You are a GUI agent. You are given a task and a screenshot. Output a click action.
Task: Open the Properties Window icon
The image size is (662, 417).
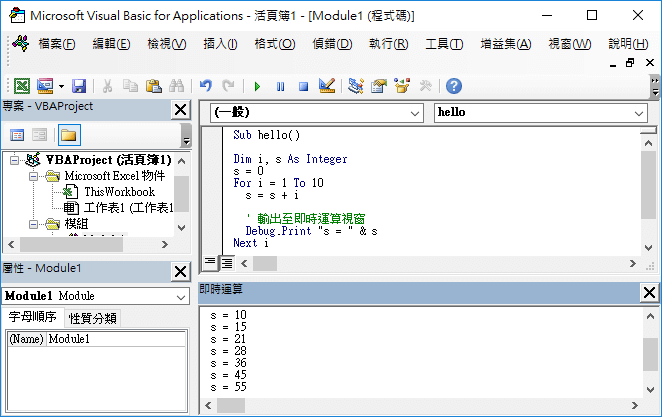[379, 86]
